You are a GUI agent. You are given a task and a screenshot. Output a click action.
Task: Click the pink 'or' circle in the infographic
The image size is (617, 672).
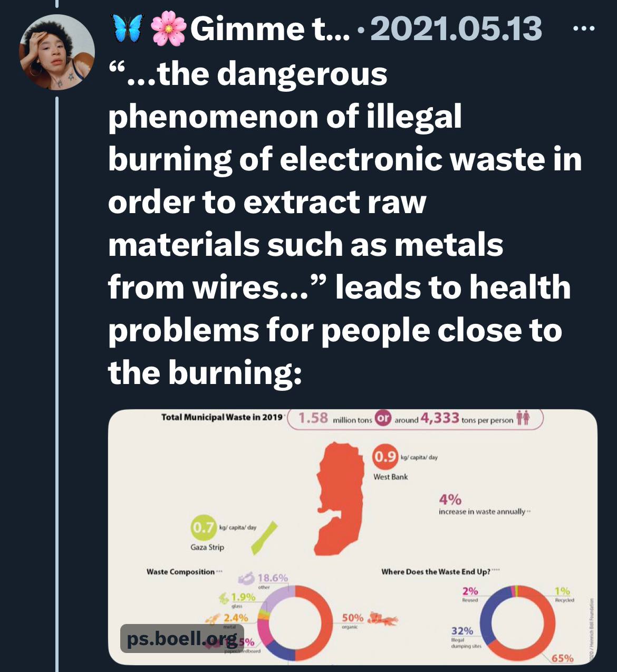[x=382, y=419]
